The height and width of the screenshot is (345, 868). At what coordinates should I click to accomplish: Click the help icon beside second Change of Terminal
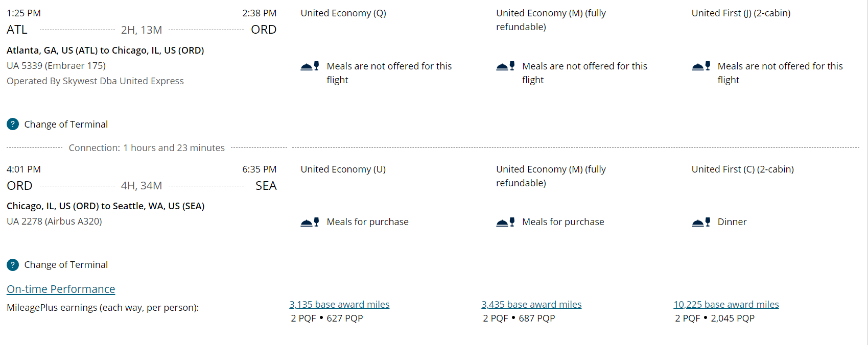tap(13, 265)
